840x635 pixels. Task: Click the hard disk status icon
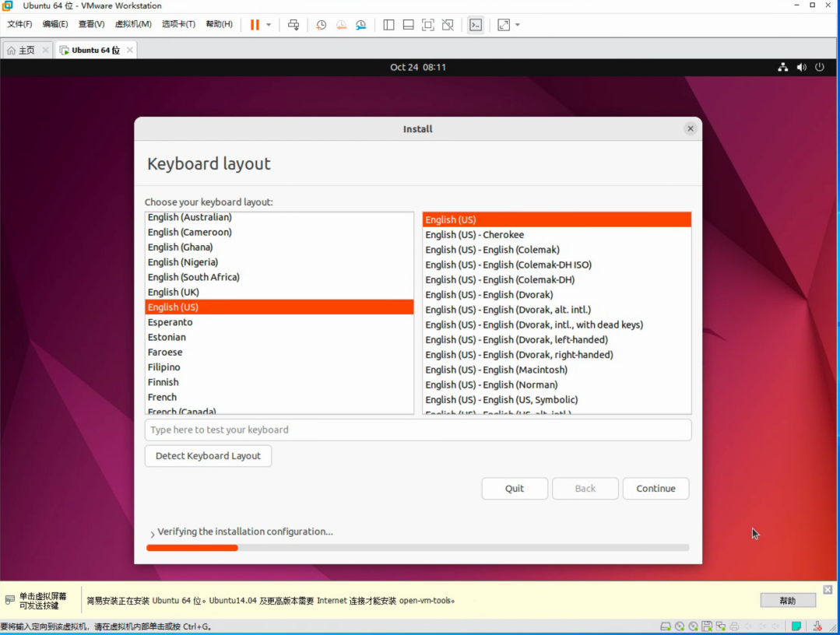[666, 626]
